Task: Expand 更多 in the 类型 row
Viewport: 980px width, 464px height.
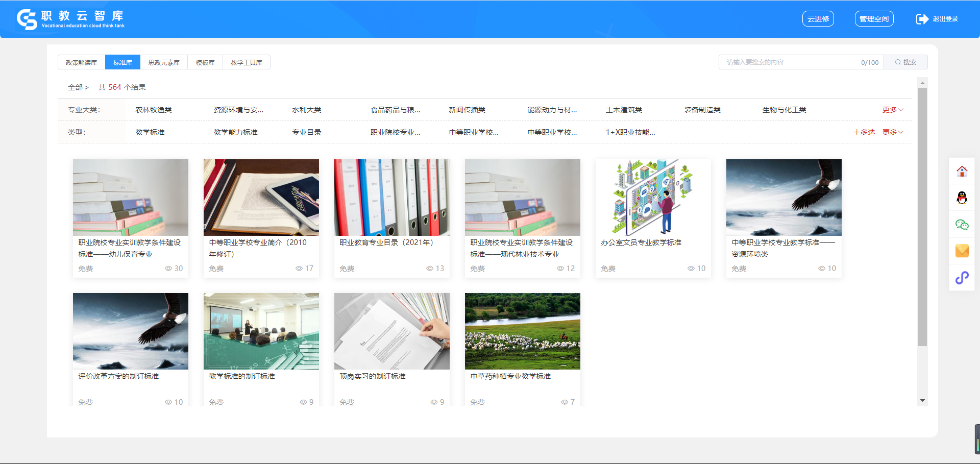Action: (x=893, y=132)
